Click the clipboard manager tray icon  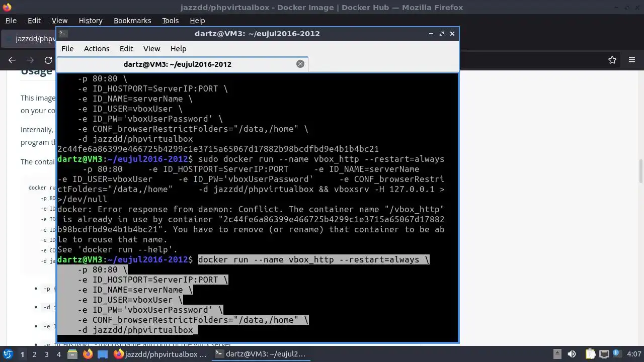(590, 354)
